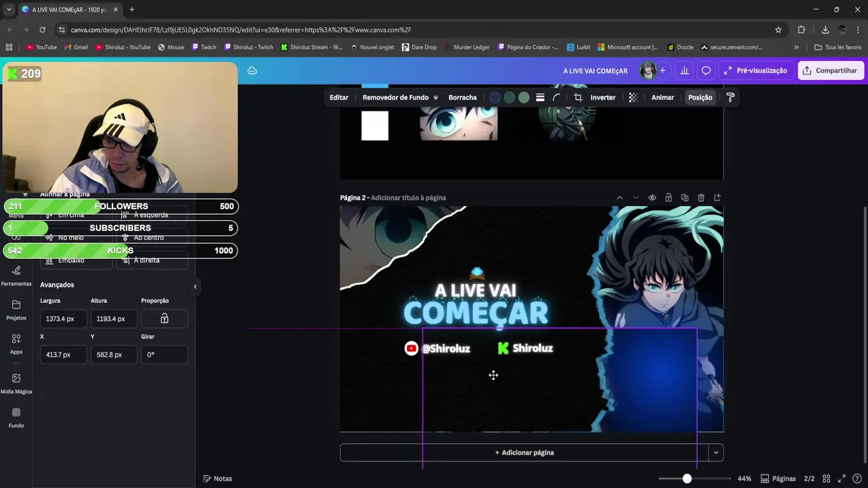Click Editar in the image toolbar

click(x=339, y=98)
